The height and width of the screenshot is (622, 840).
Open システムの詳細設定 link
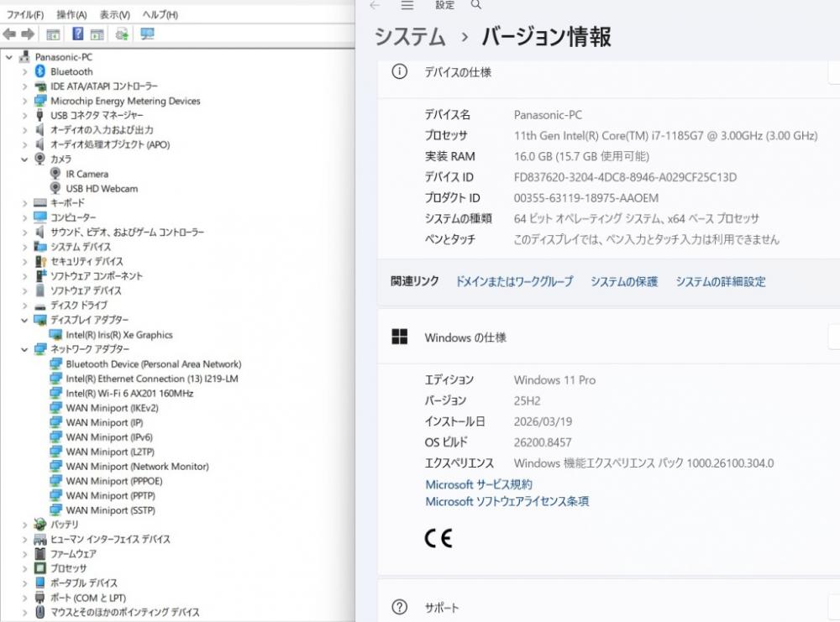click(x=721, y=281)
